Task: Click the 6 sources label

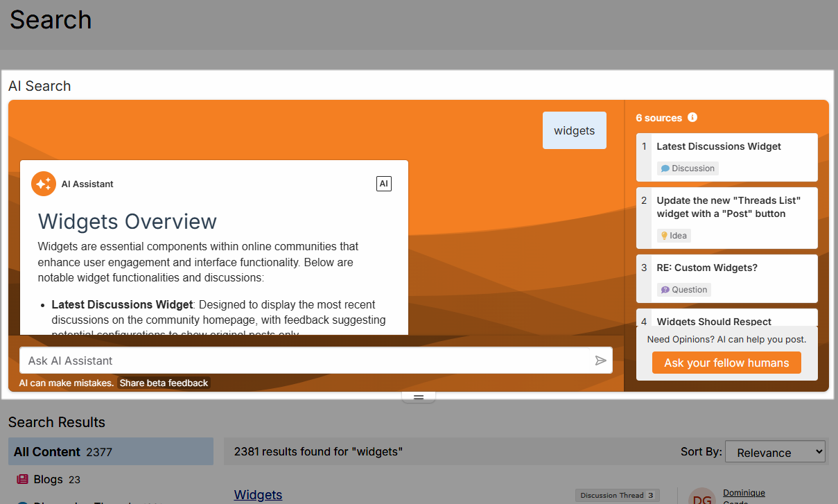Action: click(659, 118)
